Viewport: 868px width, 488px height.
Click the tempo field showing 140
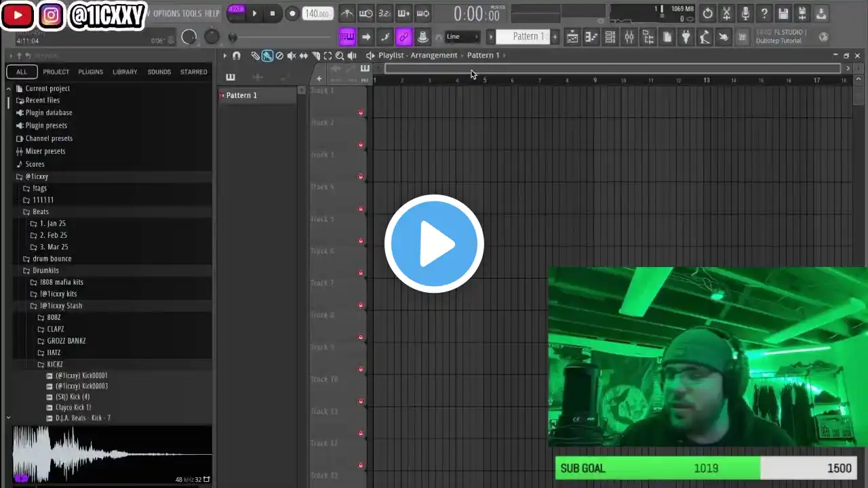click(317, 14)
